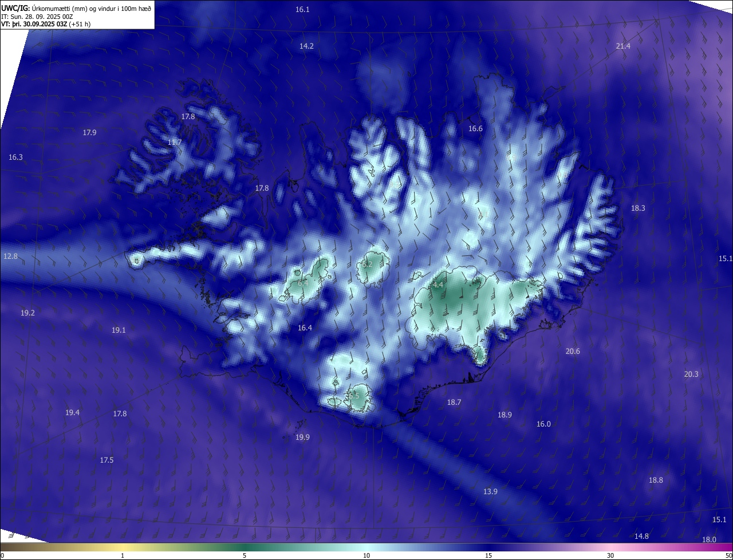Click the value 12.8 on the west edge
Viewport: 733px width, 560px height.
10,257
